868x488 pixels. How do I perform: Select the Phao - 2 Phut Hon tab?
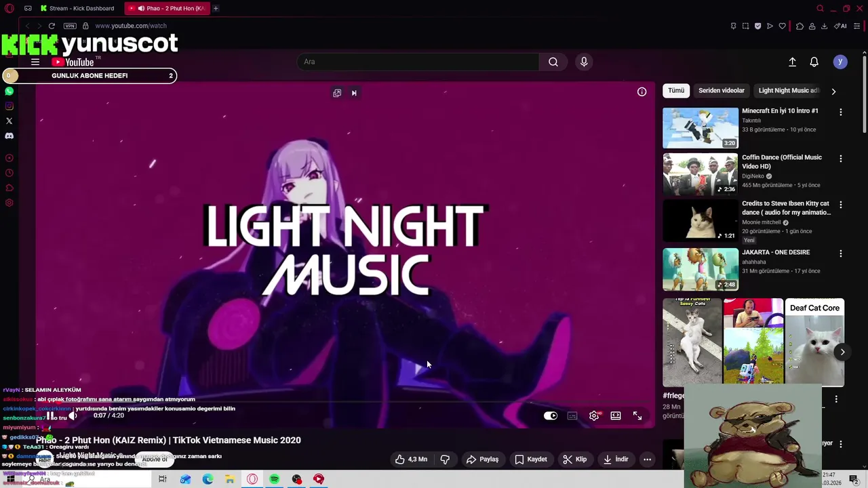(167, 8)
